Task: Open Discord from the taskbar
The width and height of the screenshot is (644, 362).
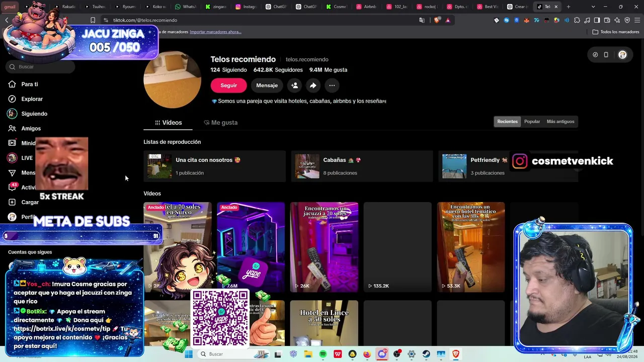Action: tap(382, 354)
